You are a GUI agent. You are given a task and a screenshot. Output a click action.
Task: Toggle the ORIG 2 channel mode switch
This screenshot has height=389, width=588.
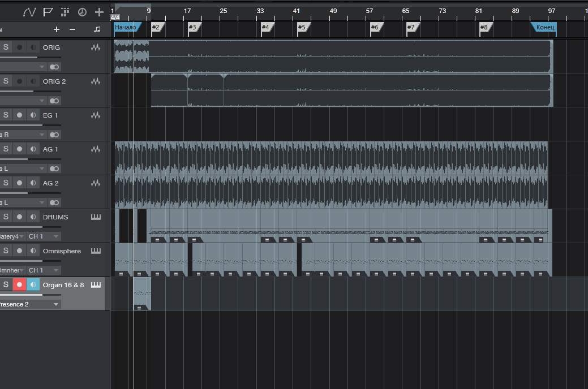[54, 101]
